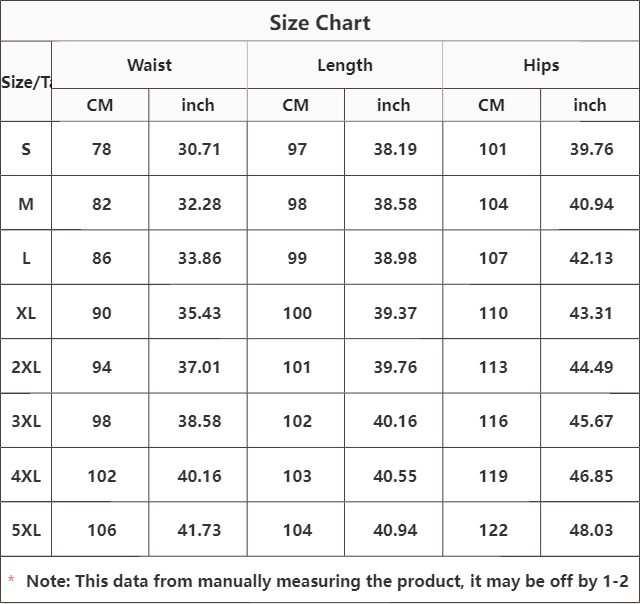Select the 86 waist CM cell
The image size is (640, 604).
(x=102, y=258)
